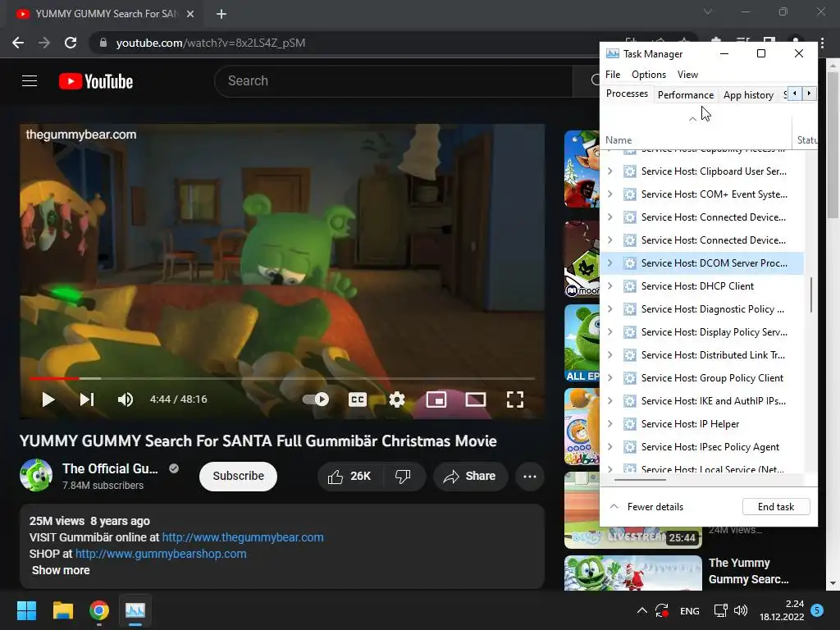Screen dimensions: 840x630
Task: Go fullscreen on the video
Action: [515, 399]
